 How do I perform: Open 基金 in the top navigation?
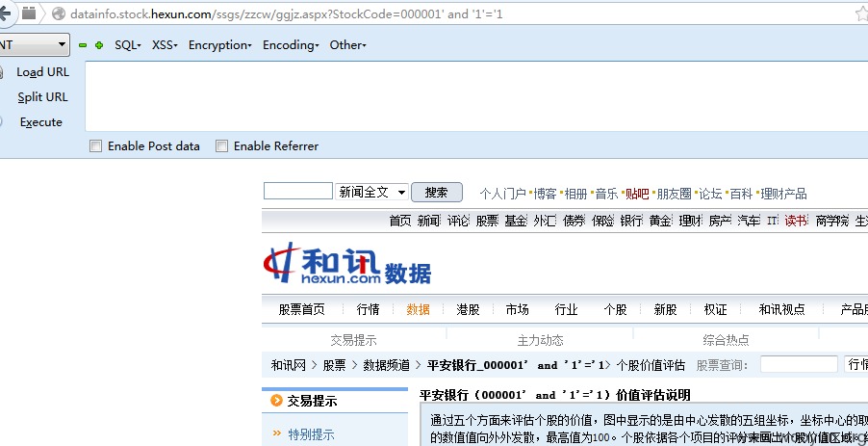[516, 221]
